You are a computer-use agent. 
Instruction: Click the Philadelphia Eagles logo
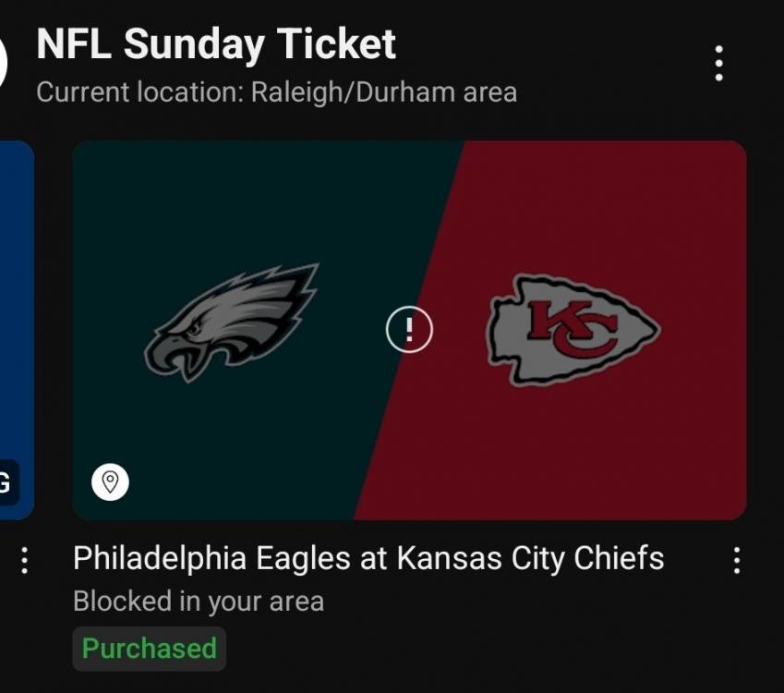[x=231, y=321]
